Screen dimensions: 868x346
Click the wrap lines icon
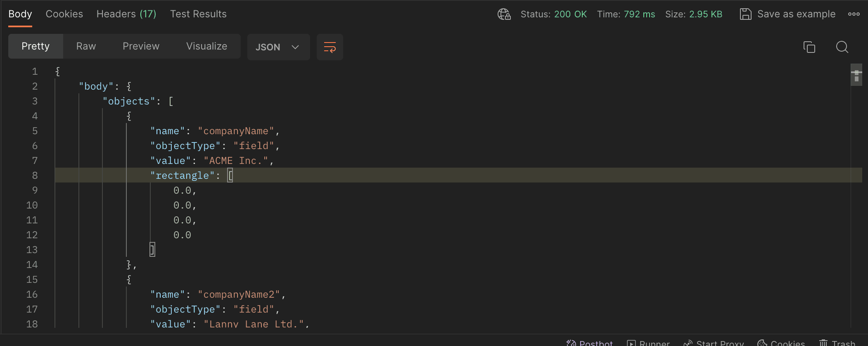[x=330, y=47]
